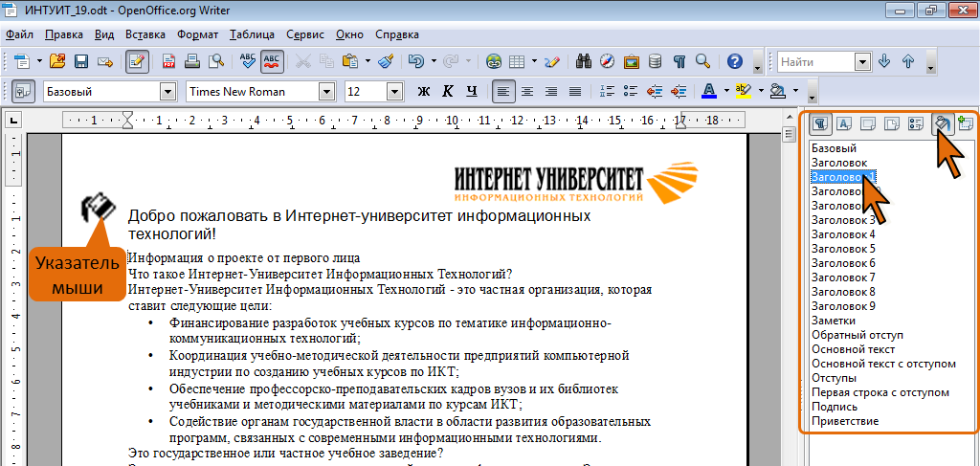Open Find & Replace with the binoculars icon
Viewport: 980px width, 466px height.
585,61
